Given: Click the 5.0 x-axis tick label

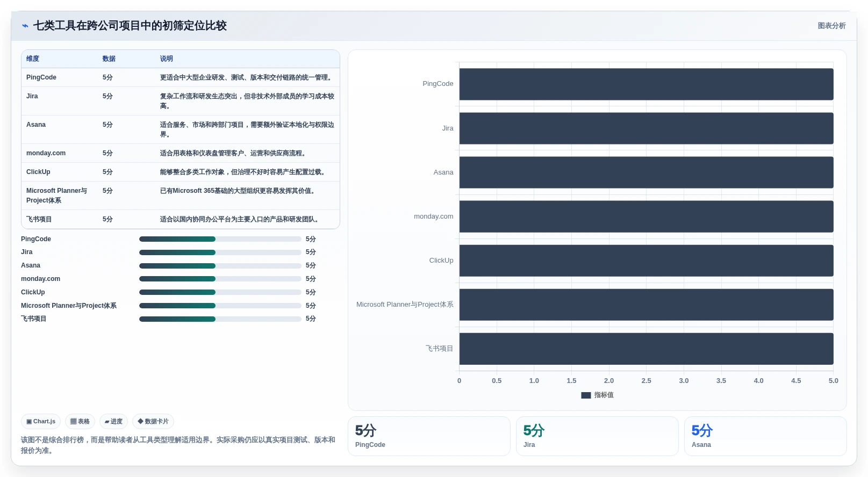Looking at the screenshot, I should click(833, 381).
